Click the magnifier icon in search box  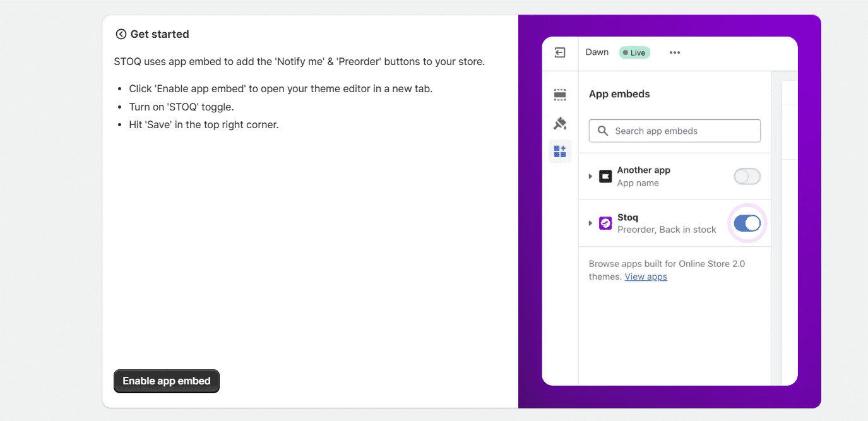pos(603,131)
